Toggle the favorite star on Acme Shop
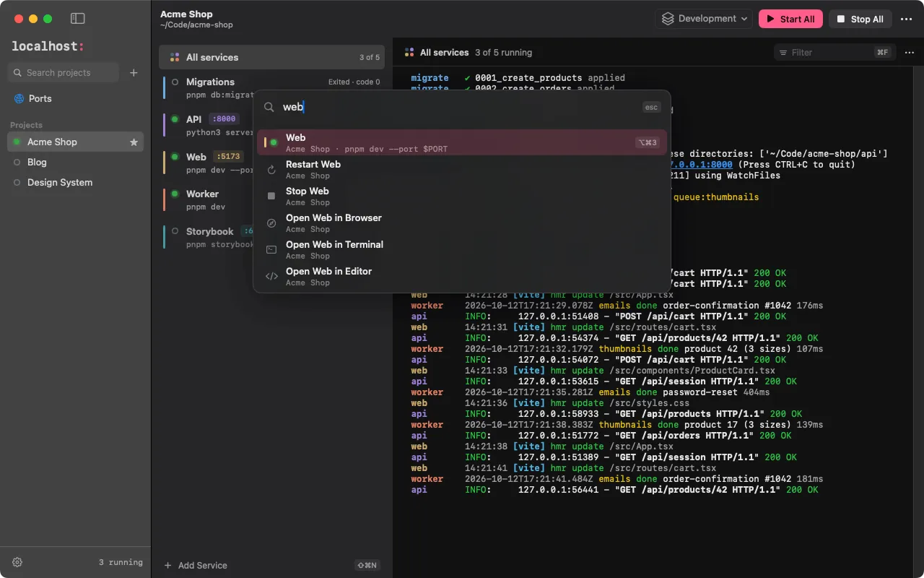The width and height of the screenshot is (924, 578). coord(134,142)
